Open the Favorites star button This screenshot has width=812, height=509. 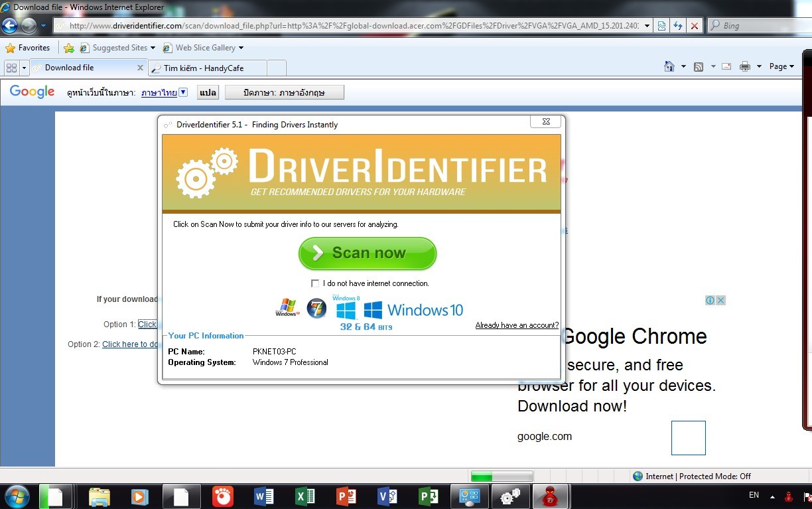pyautogui.click(x=27, y=48)
